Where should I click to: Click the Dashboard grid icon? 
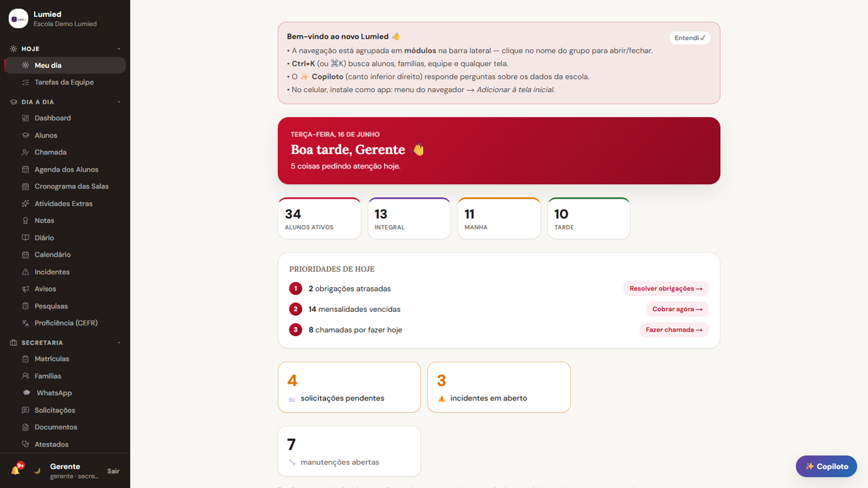25,119
